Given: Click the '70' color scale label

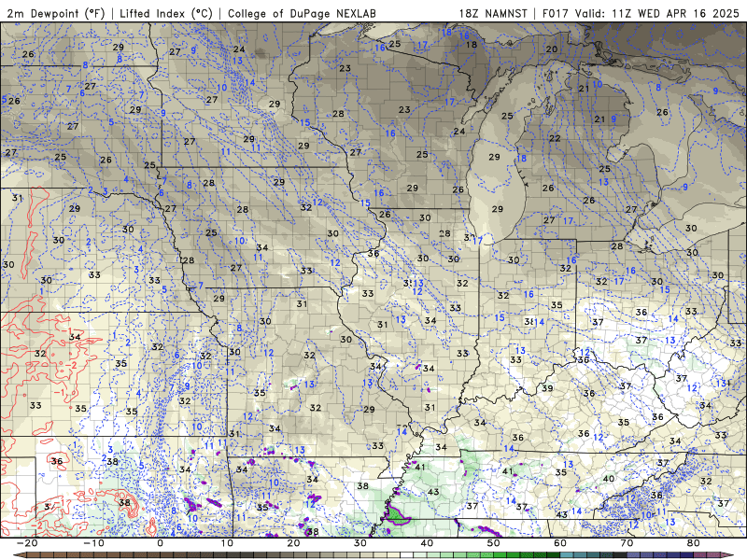Looking at the screenshot, I should pos(627,543).
